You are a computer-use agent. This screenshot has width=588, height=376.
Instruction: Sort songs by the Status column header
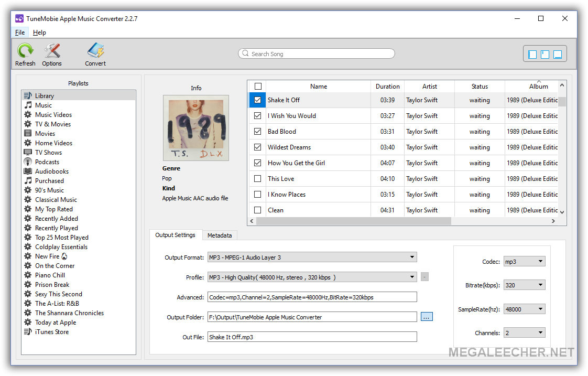point(480,87)
